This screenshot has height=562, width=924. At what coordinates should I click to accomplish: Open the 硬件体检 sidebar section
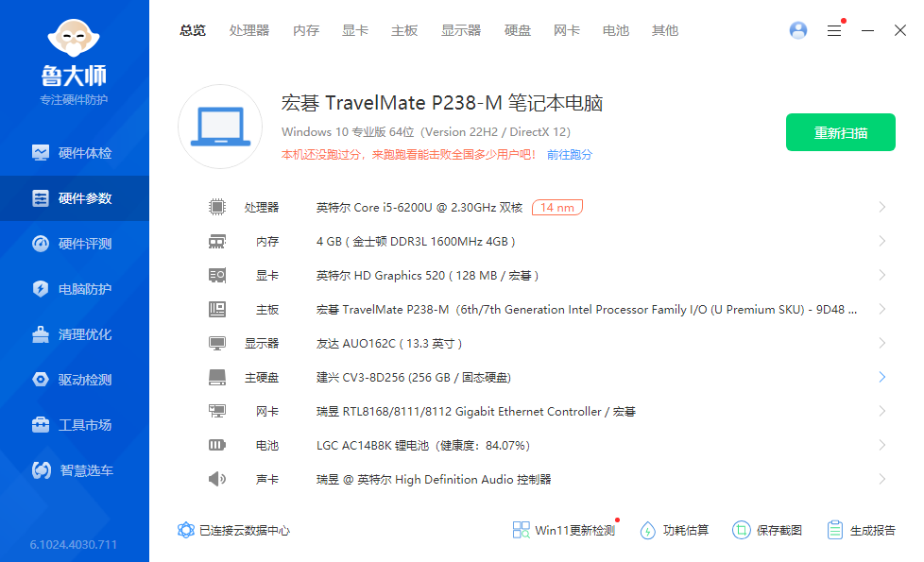[75, 153]
